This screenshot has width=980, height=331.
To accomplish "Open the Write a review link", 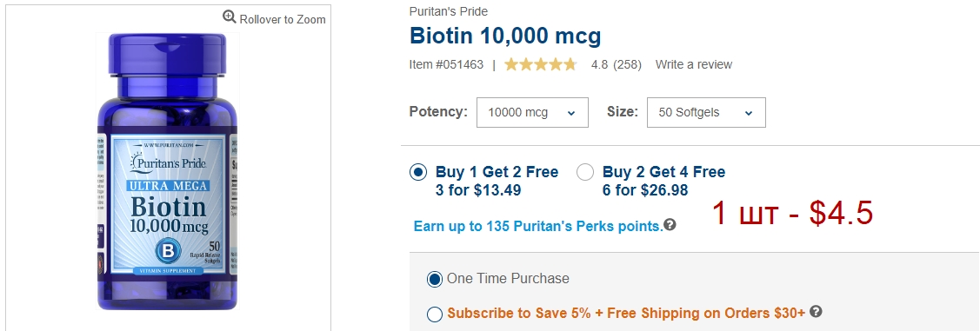I will click(x=694, y=64).
